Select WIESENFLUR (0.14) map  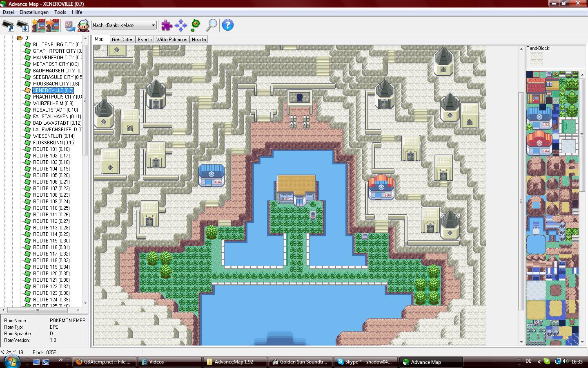[54, 136]
